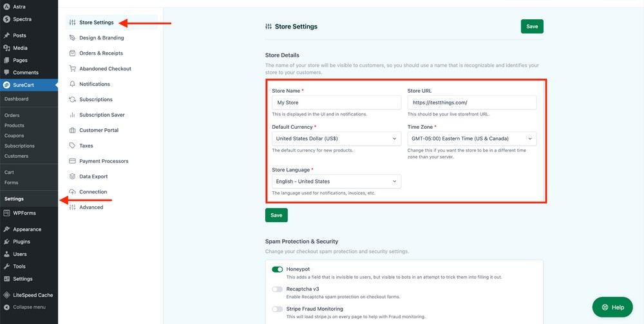Enable the Recaptcha v3 toggle

click(277, 289)
